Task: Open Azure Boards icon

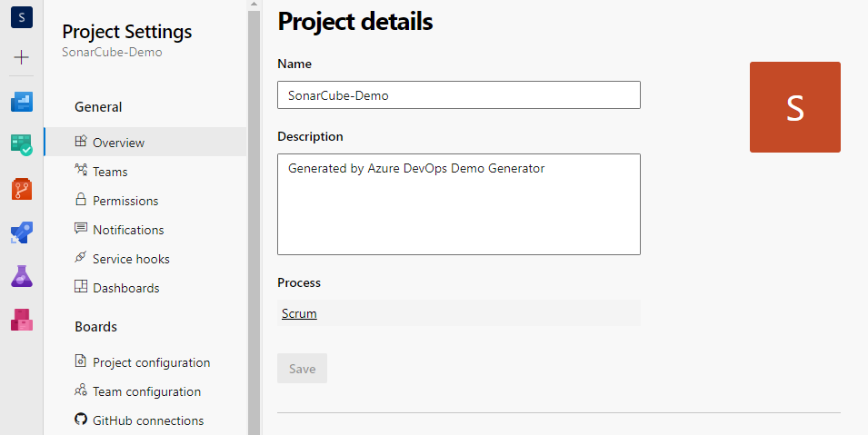Action: (22, 144)
